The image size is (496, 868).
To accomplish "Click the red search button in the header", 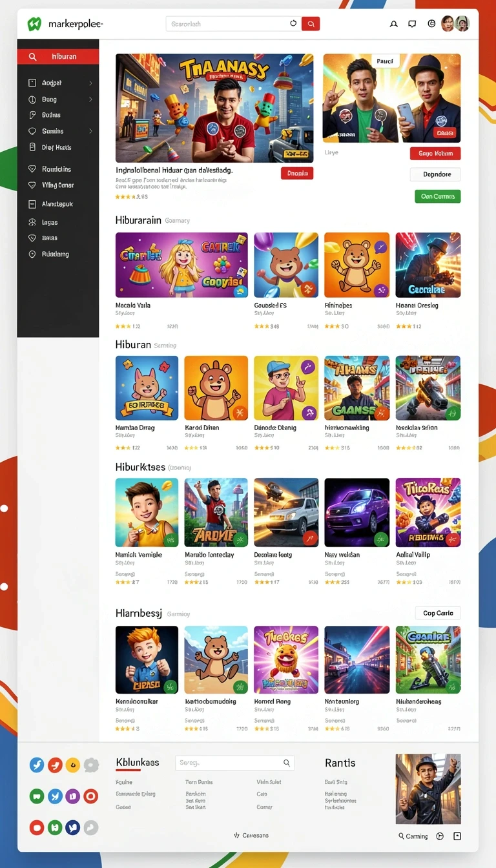I will pyautogui.click(x=311, y=24).
